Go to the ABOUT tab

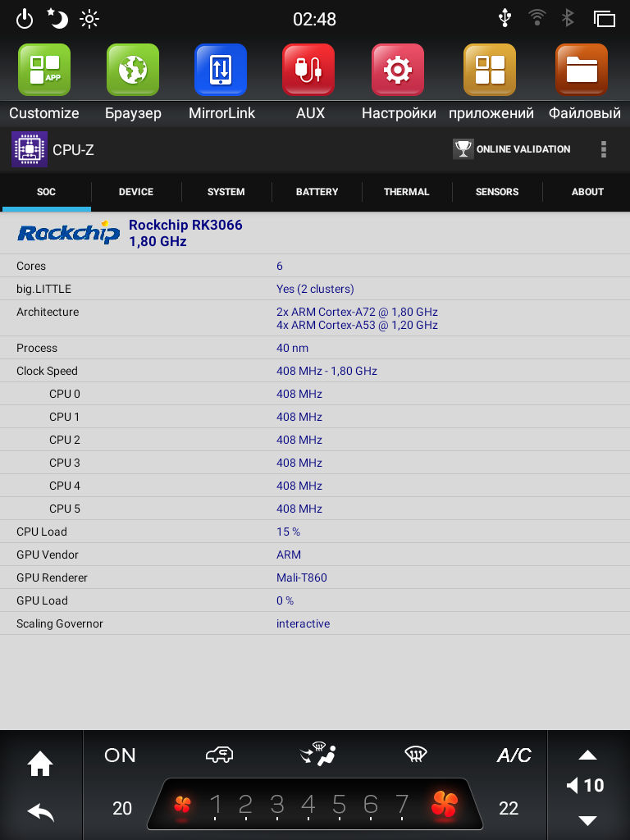click(x=587, y=192)
